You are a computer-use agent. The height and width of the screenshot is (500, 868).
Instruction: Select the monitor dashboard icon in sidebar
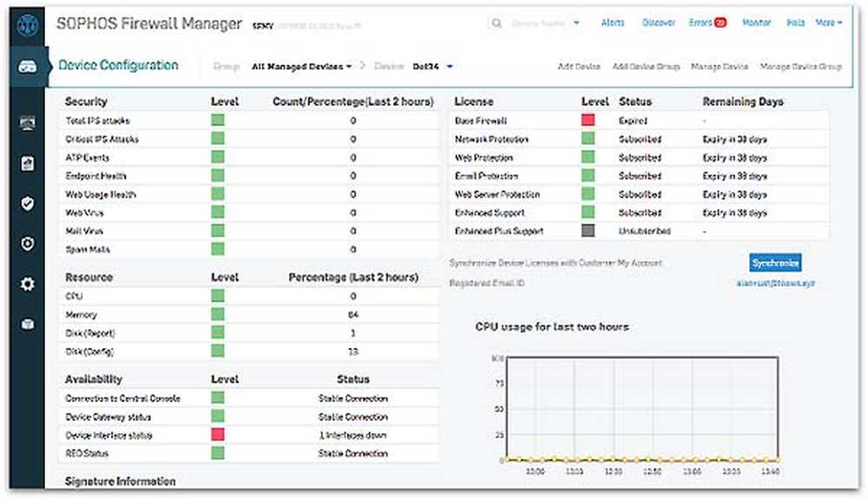[x=27, y=124]
